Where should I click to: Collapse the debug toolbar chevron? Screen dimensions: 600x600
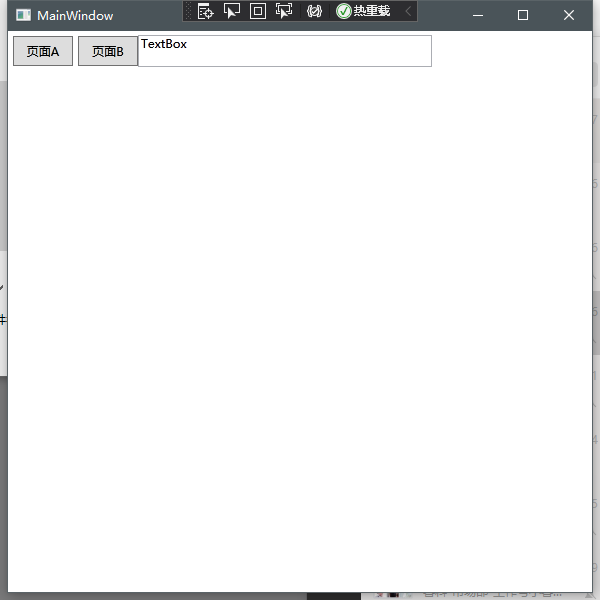pyautogui.click(x=408, y=11)
